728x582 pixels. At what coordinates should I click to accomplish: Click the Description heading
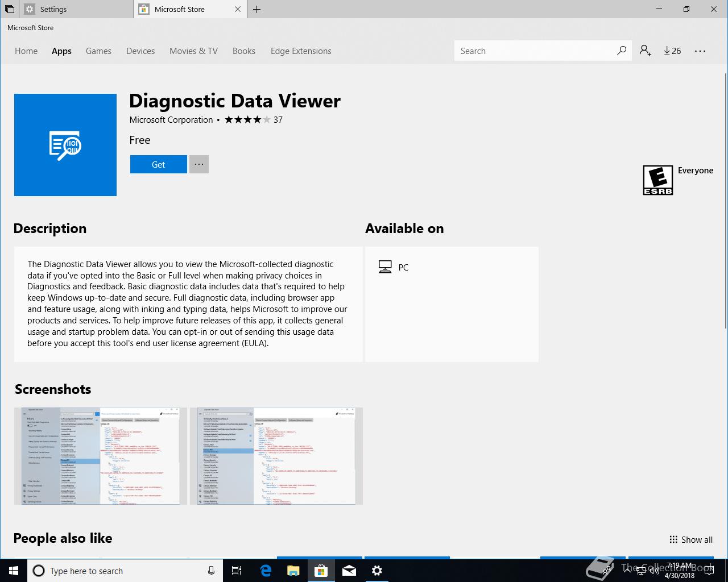pos(50,228)
